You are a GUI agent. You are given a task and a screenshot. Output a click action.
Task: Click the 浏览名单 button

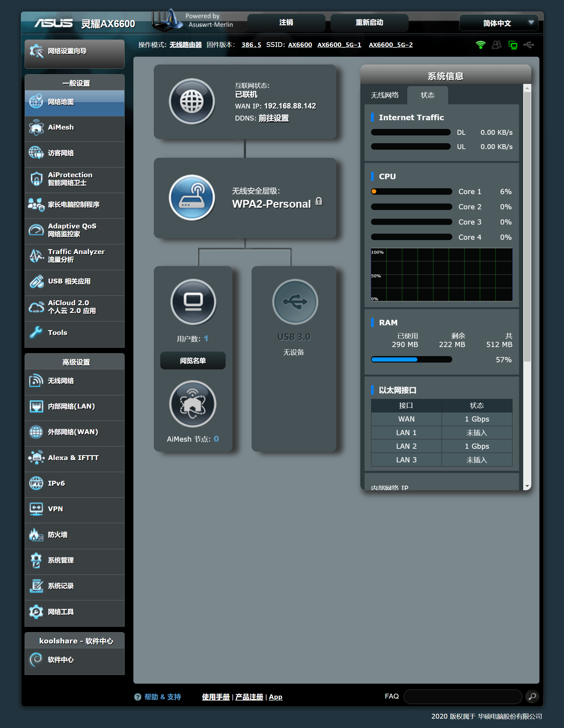coord(193,361)
